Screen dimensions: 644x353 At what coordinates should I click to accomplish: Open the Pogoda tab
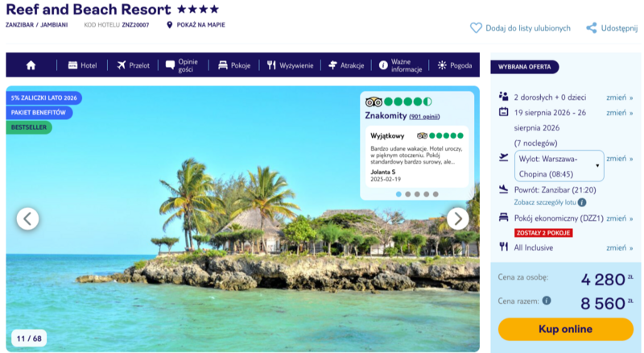tap(455, 65)
